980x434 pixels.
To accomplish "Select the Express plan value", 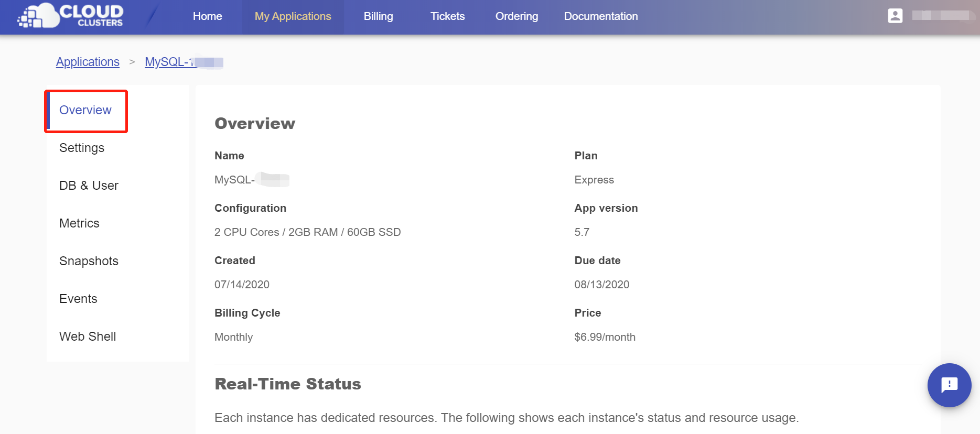I will pos(594,180).
